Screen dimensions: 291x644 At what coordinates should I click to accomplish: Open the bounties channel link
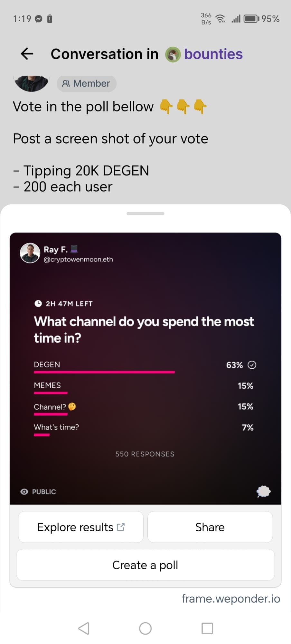[213, 54]
